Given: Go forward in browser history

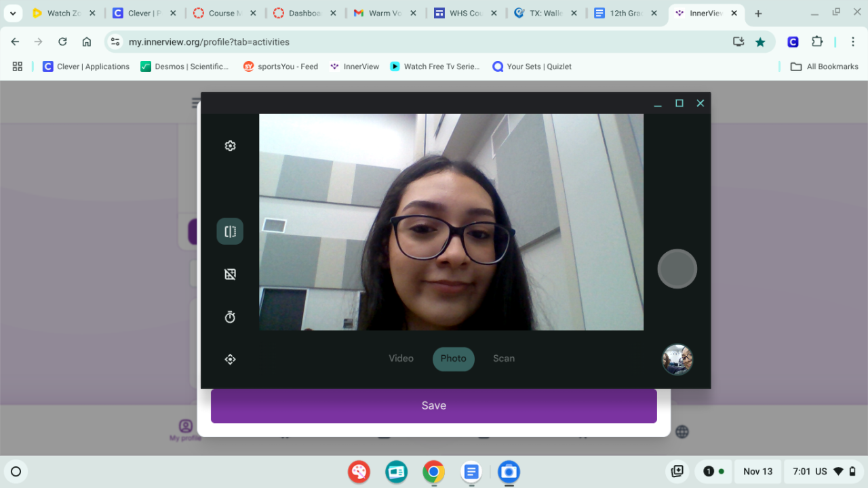Looking at the screenshot, I should point(39,42).
